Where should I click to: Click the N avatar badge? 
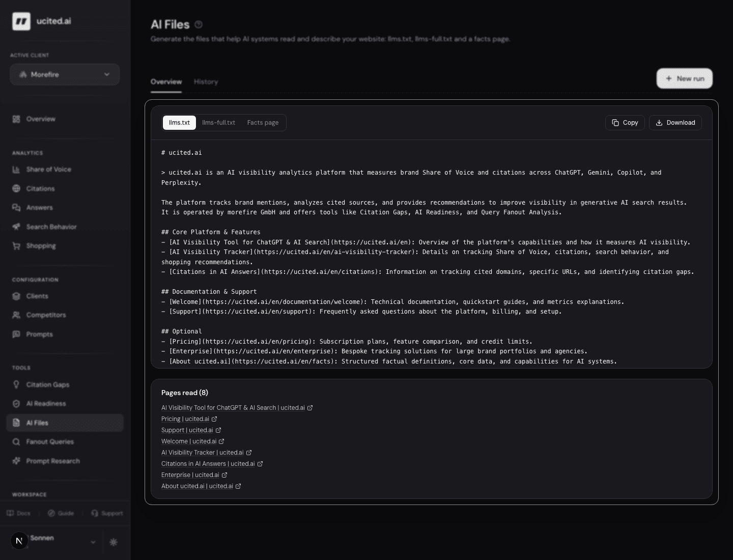19,541
